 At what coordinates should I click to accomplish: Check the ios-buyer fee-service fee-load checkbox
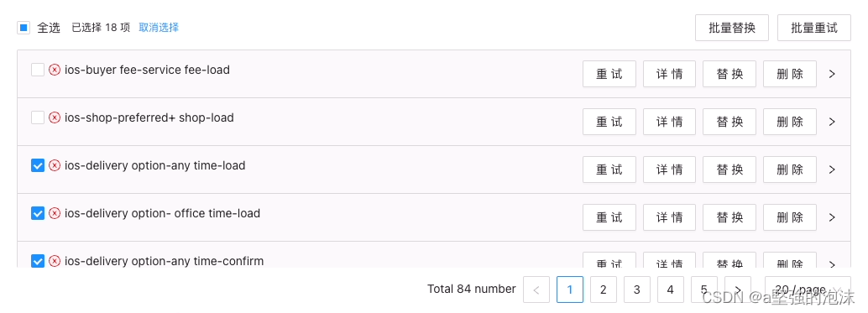point(38,70)
